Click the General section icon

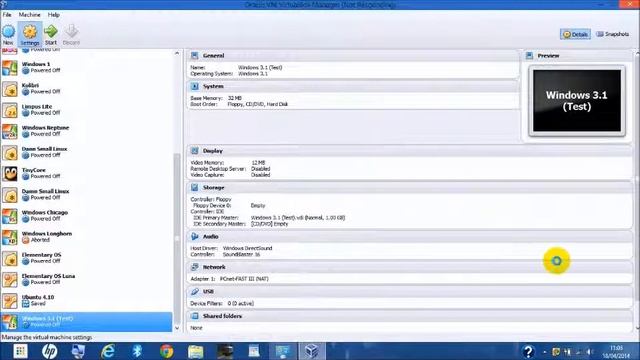coord(195,56)
